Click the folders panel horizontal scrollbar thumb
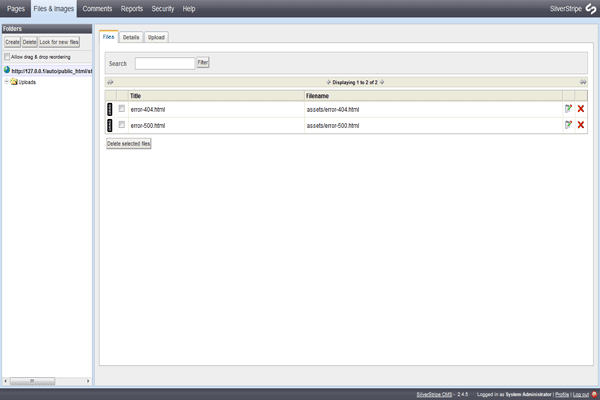The image size is (600, 400). [x=33, y=381]
